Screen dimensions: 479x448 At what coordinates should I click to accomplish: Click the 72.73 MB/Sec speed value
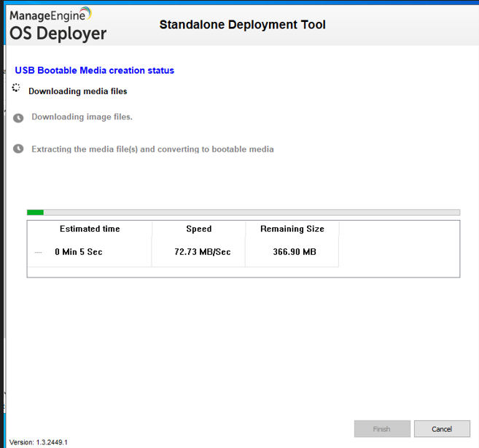pyautogui.click(x=203, y=252)
